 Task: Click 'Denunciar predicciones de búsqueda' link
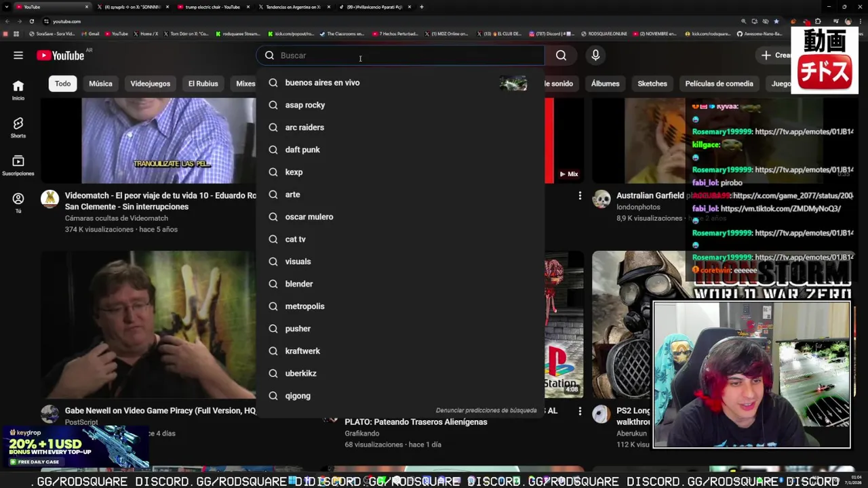(486, 410)
